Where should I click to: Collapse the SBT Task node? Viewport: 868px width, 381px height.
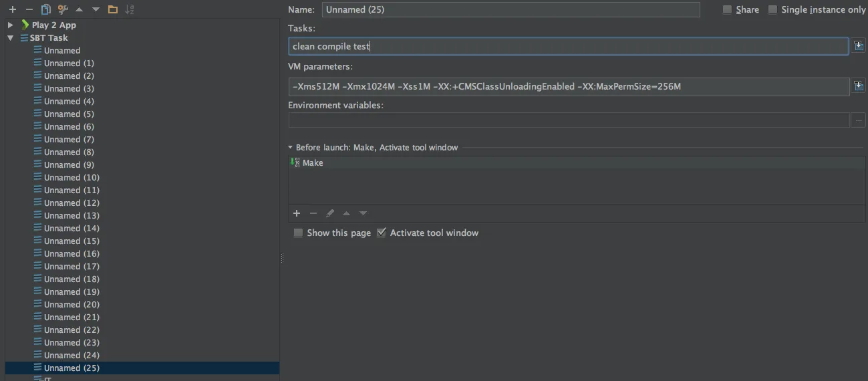tap(11, 38)
